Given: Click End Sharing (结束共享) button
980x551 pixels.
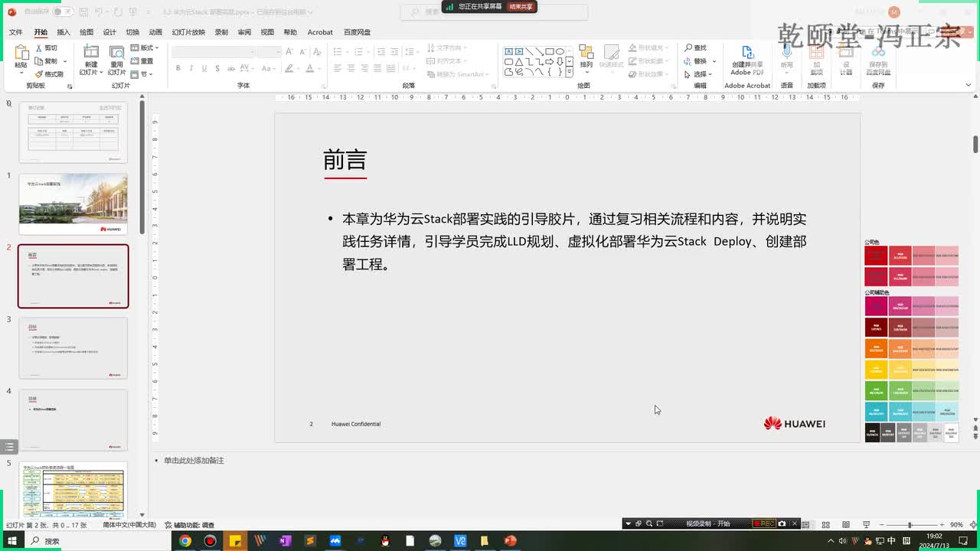Looking at the screenshot, I should click(x=521, y=6).
